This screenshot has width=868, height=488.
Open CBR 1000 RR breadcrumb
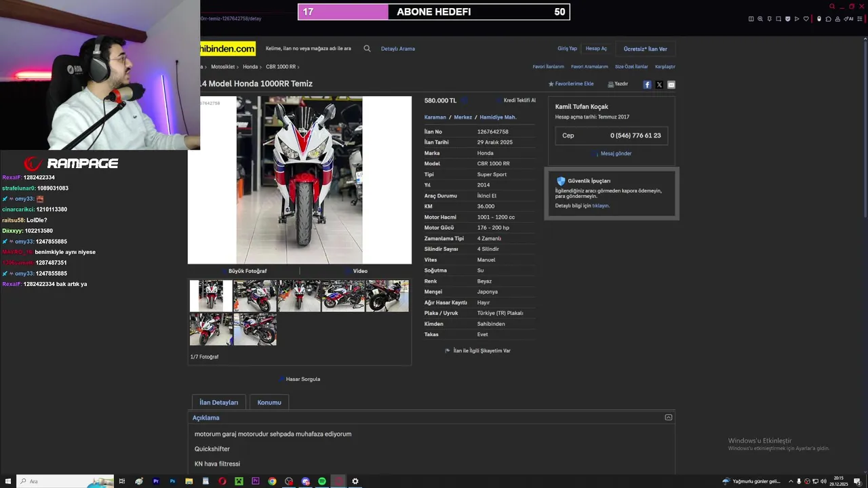click(x=281, y=66)
